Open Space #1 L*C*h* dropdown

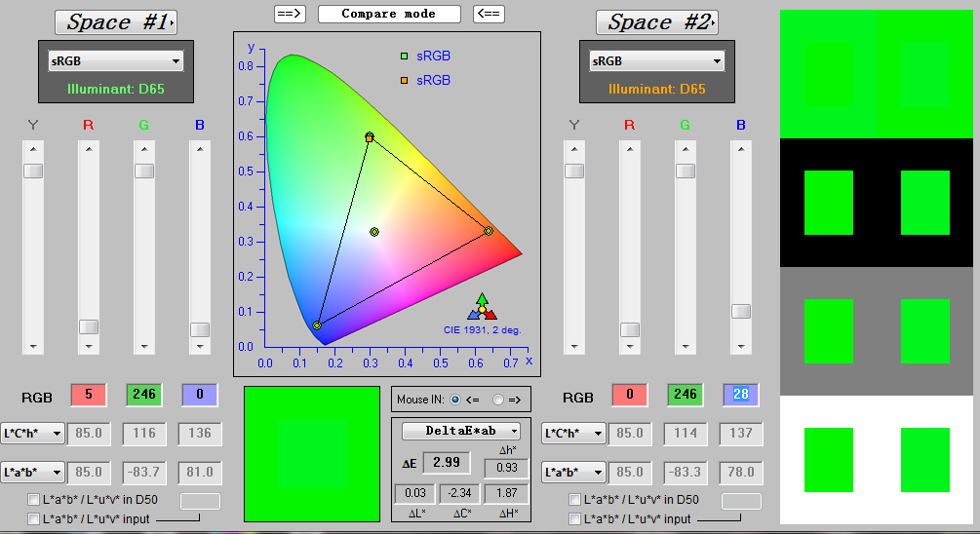tap(32, 434)
